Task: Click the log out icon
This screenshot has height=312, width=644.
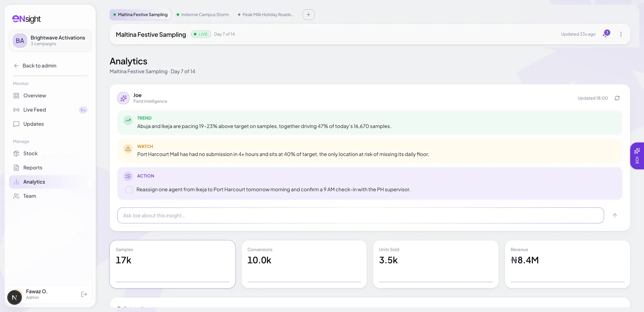Action: click(84, 294)
